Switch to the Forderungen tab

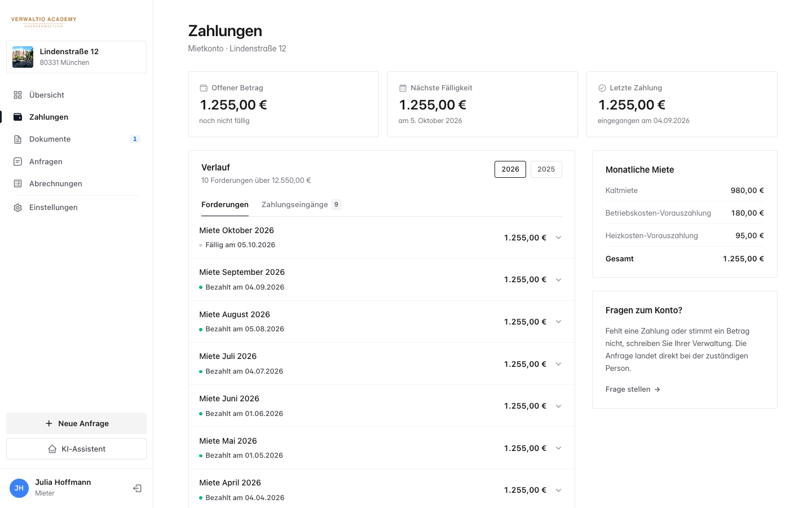(225, 204)
